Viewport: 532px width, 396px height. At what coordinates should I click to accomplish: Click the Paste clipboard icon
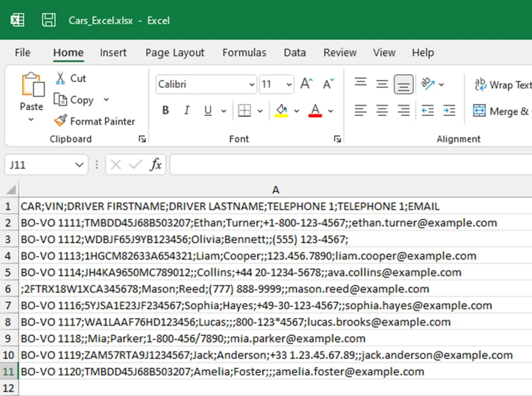(x=33, y=85)
